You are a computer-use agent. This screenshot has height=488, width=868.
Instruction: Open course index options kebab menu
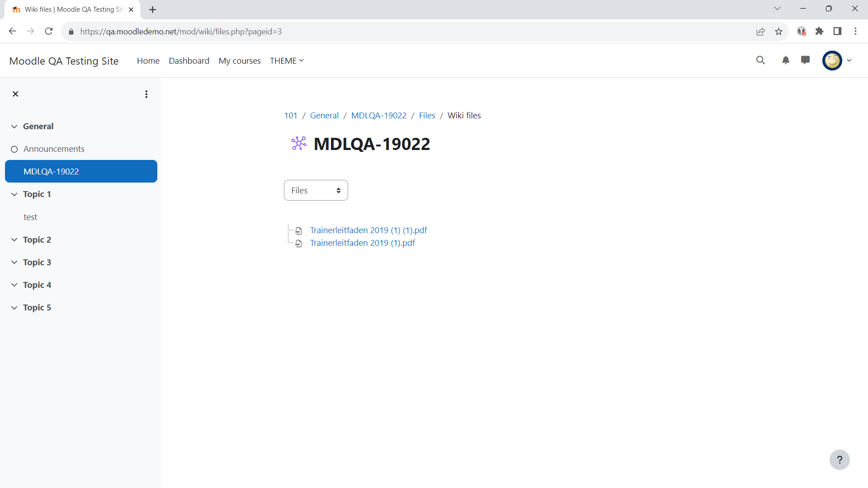[146, 94]
